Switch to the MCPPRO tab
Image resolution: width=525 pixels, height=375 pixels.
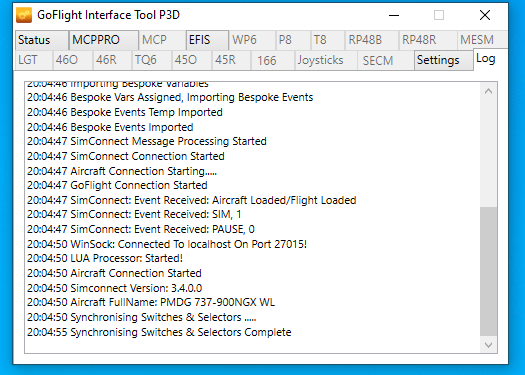pos(104,40)
